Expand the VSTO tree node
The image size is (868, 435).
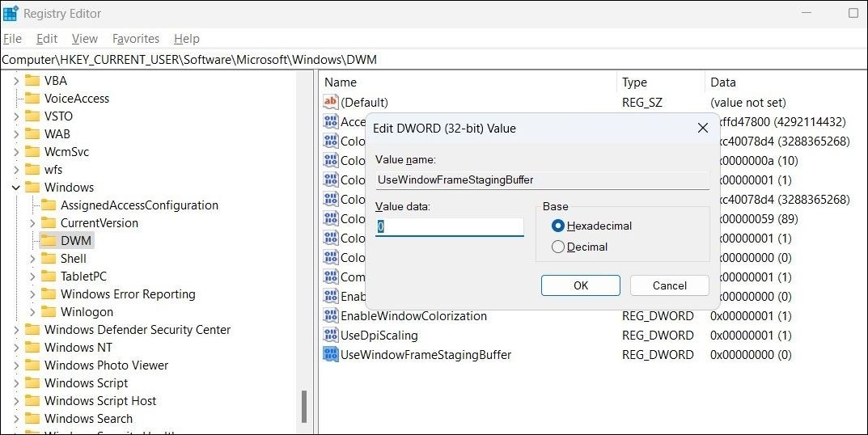click(x=16, y=116)
